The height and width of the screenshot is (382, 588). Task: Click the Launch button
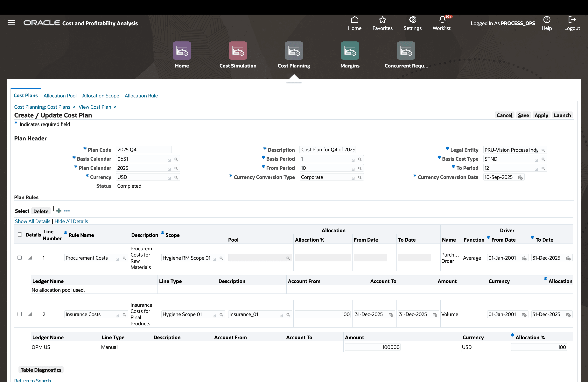coord(562,115)
